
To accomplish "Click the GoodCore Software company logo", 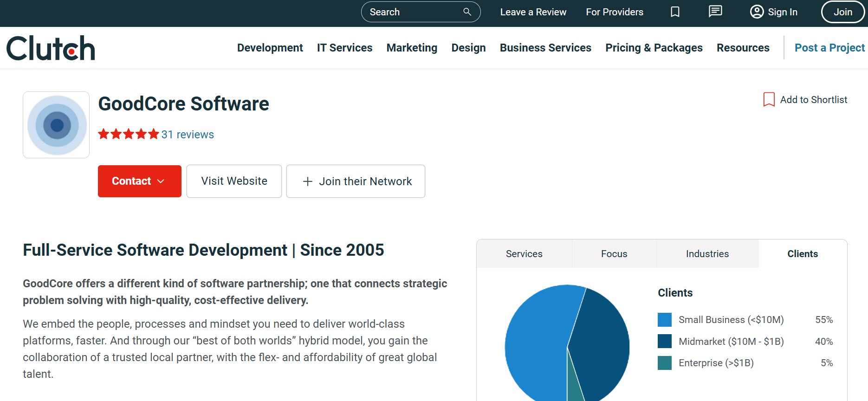I will coord(56,125).
